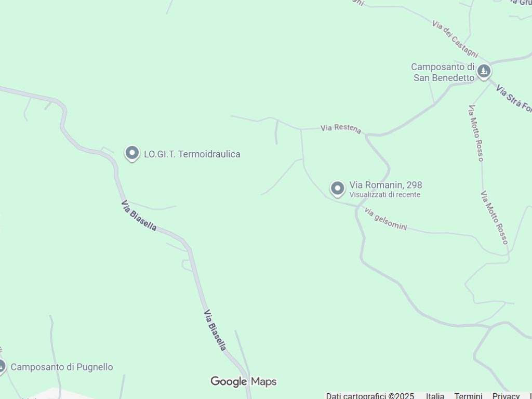Click the Via Romanin, 298 location pin

point(337,189)
